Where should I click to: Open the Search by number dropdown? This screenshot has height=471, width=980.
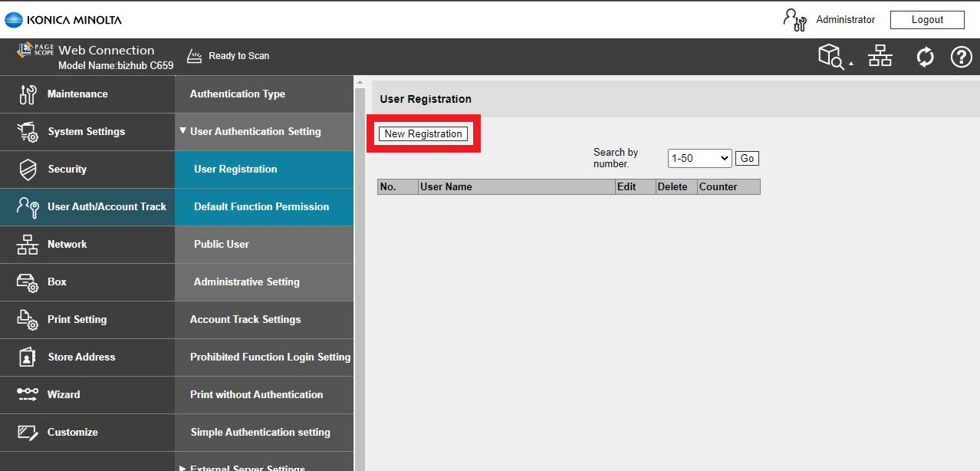click(699, 158)
